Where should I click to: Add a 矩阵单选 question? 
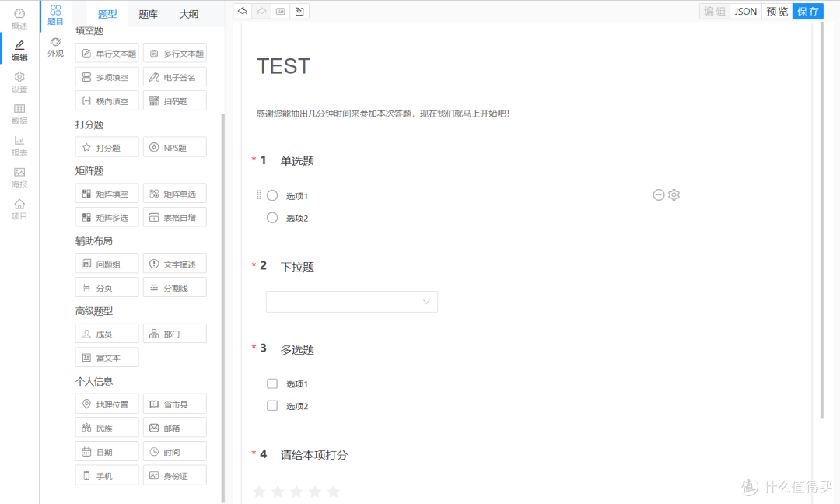tap(175, 194)
